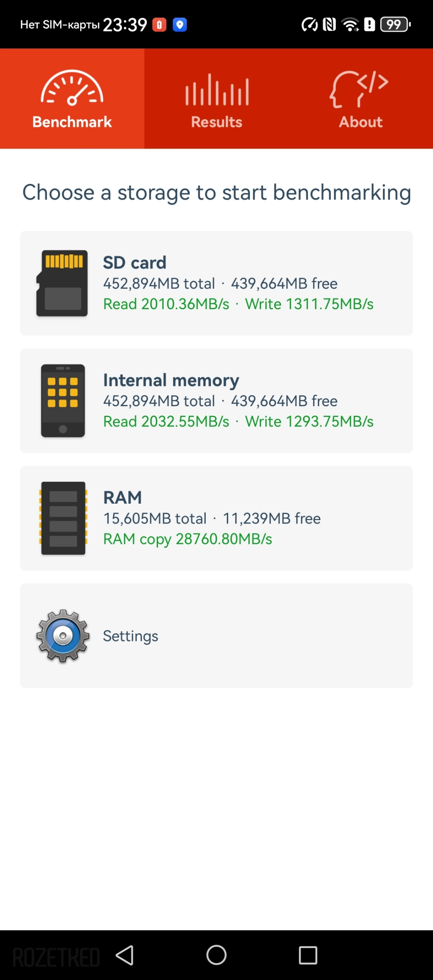Tap the Results bar chart icon
Viewport: 433px width, 980px height.
click(217, 90)
